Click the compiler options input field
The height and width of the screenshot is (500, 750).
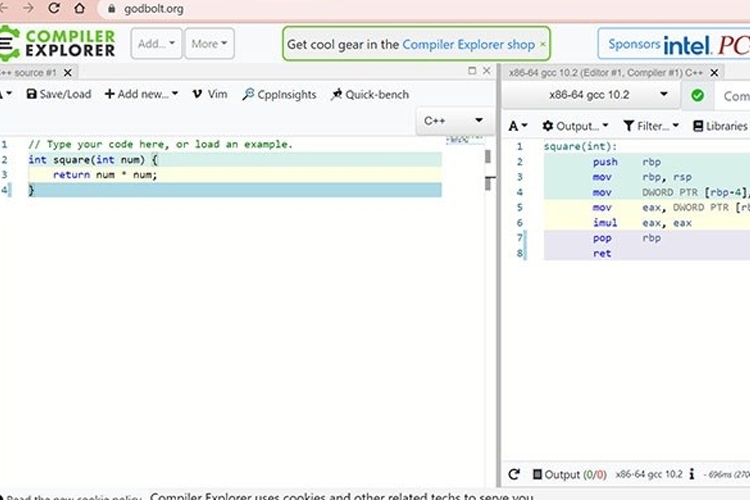(733, 96)
